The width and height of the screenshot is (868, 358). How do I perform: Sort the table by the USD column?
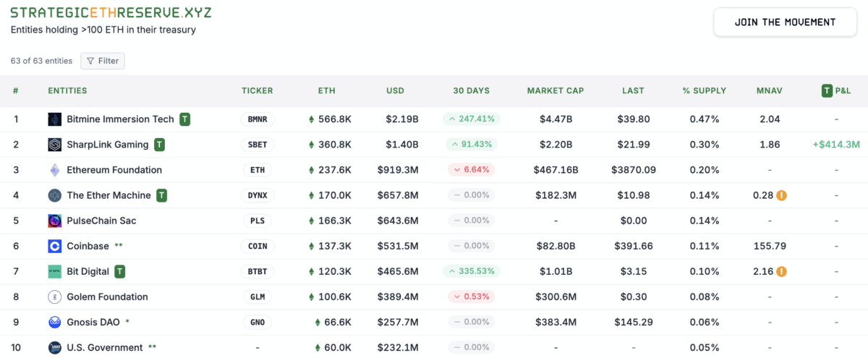pos(395,90)
